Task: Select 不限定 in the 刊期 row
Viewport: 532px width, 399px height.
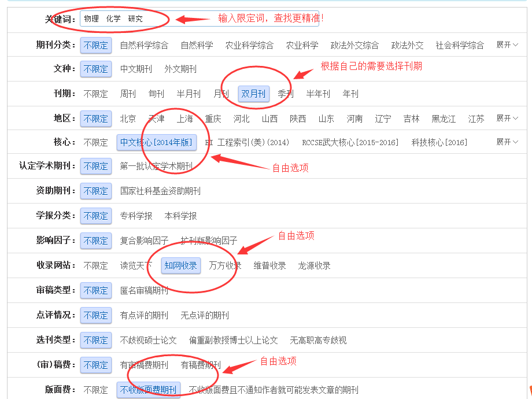Action: [x=95, y=94]
